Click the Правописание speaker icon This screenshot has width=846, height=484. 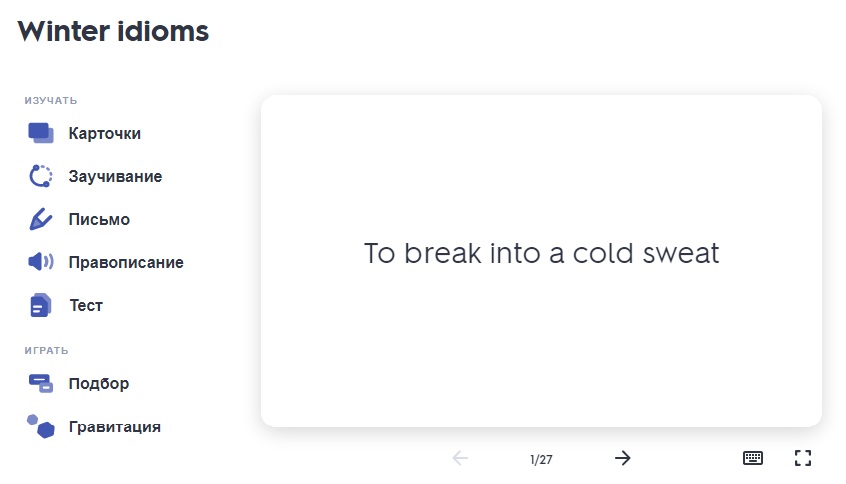coord(40,262)
